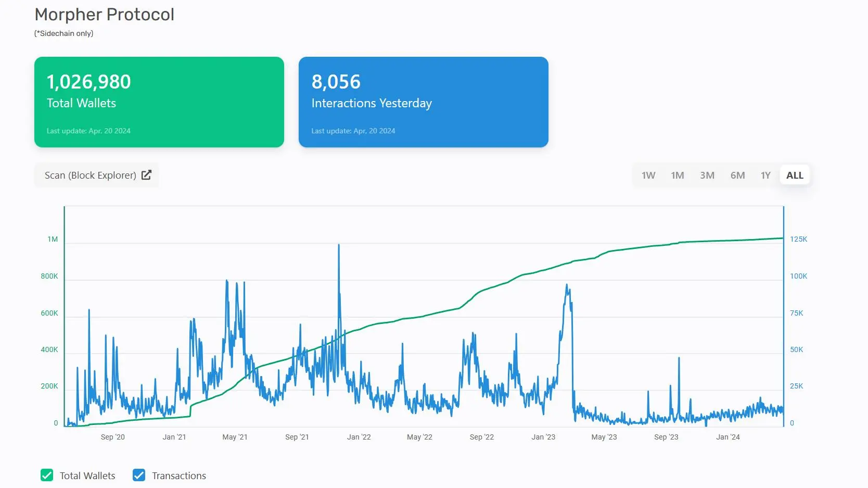Click the May '23 axis label
Screen dimensions: 868x488
(x=604, y=437)
